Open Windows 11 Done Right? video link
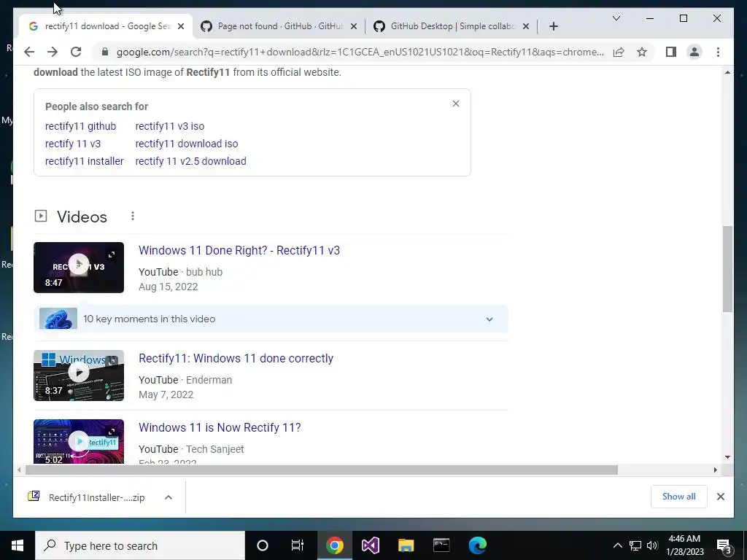Image resolution: width=747 pixels, height=560 pixels. tap(239, 251)
